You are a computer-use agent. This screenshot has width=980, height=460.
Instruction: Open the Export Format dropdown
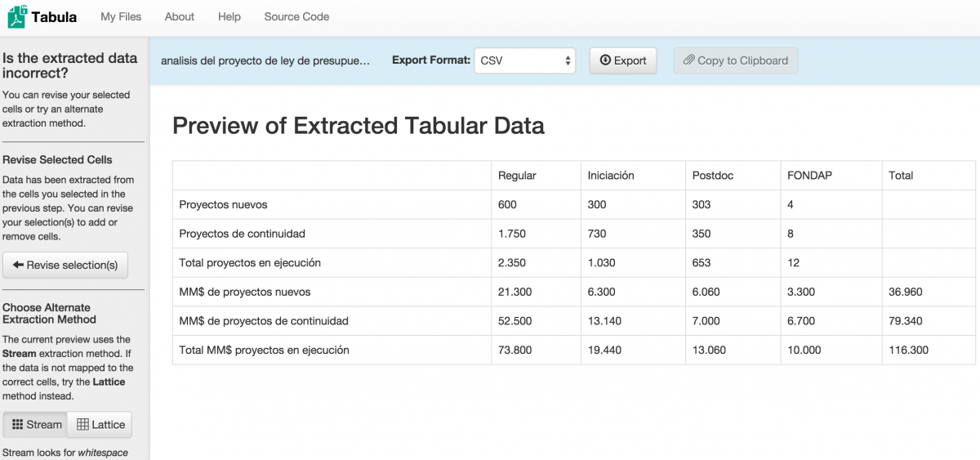coord(524,60)
